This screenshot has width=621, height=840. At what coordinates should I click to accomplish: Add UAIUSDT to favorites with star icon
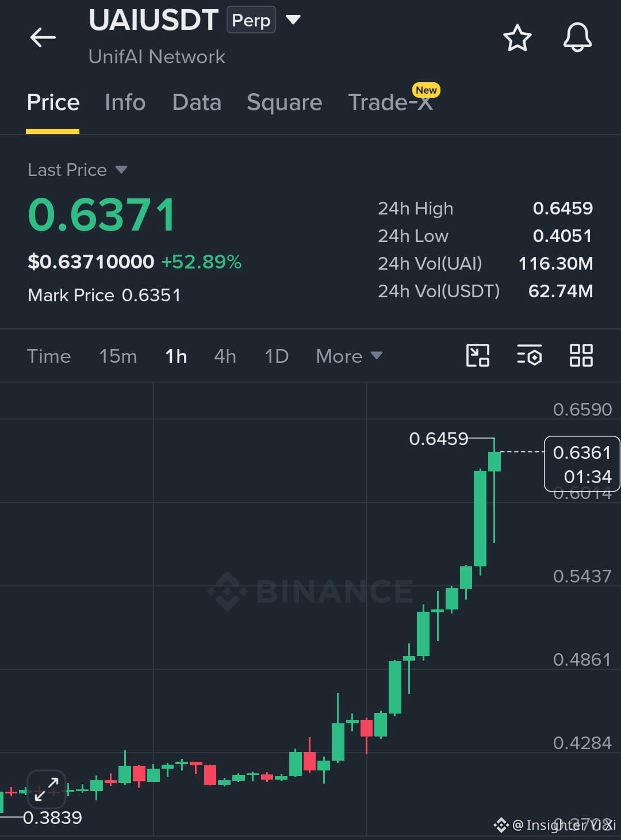point(517,38)
